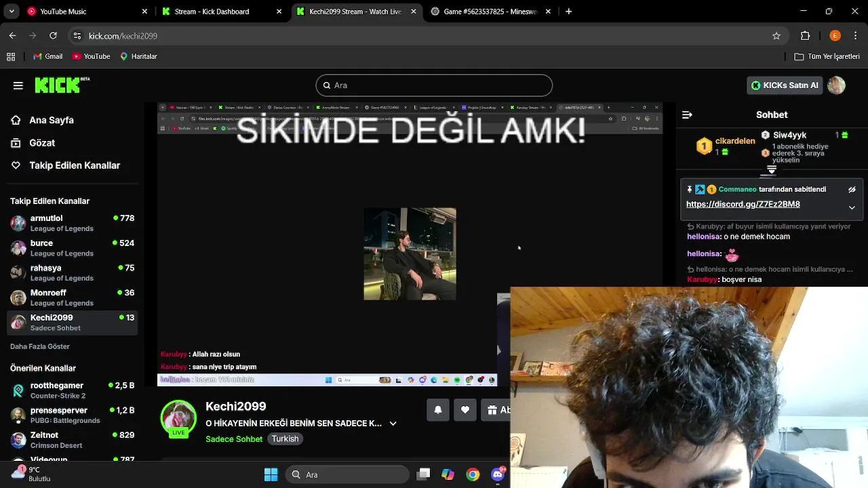Screen dimensions: 868x488
Task: Click the gift subscription button
Action: click(495, 410)
